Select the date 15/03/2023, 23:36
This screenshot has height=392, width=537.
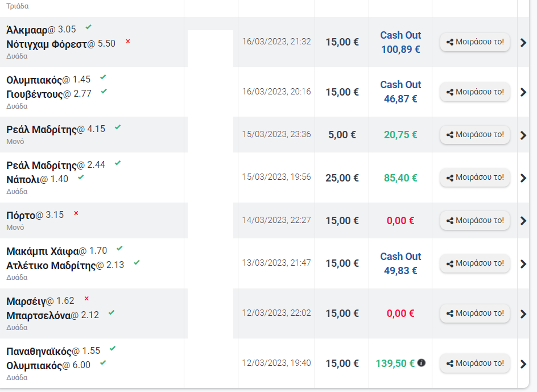coord(276,134)
